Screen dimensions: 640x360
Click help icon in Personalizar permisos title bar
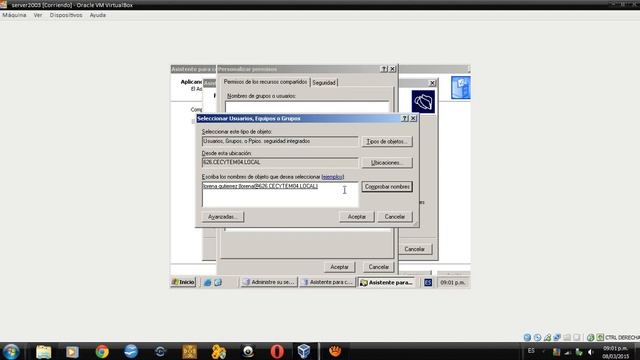click(384, 69)
